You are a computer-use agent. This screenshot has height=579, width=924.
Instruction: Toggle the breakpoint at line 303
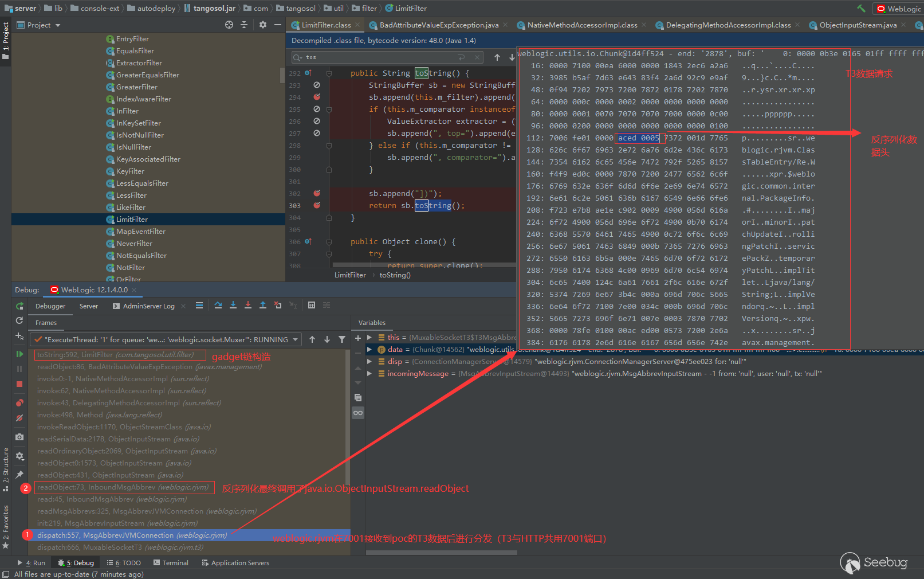point(317,205)
